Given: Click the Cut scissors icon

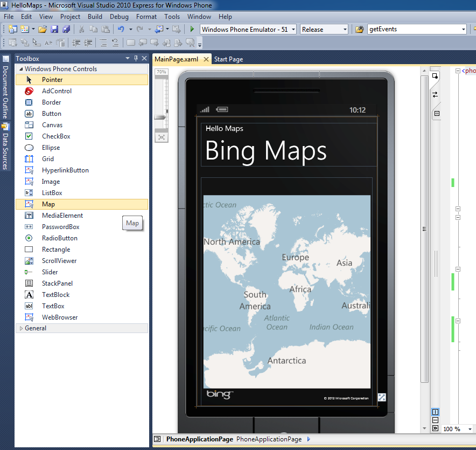Looking at the screenshot, I should [81, 29].
